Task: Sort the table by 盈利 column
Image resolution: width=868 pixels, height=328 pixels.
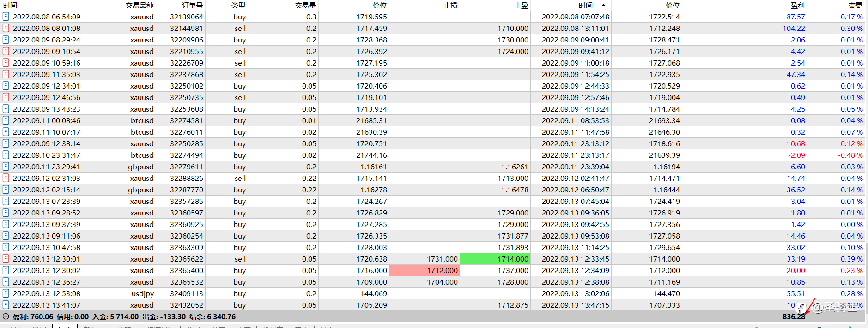Action: click(x=798, y=5)
